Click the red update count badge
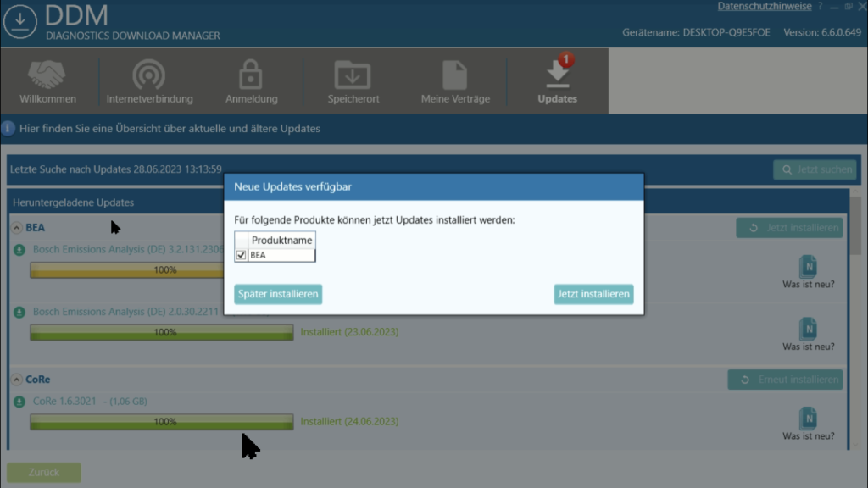The image size is (868, 488). coord(565,59)
